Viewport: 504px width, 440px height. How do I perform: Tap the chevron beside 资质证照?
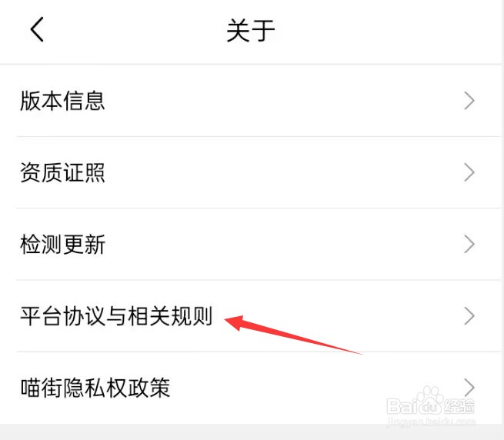469,172
